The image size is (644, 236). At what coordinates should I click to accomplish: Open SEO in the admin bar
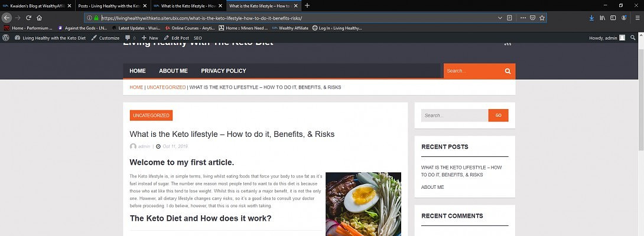pos(197,38)
